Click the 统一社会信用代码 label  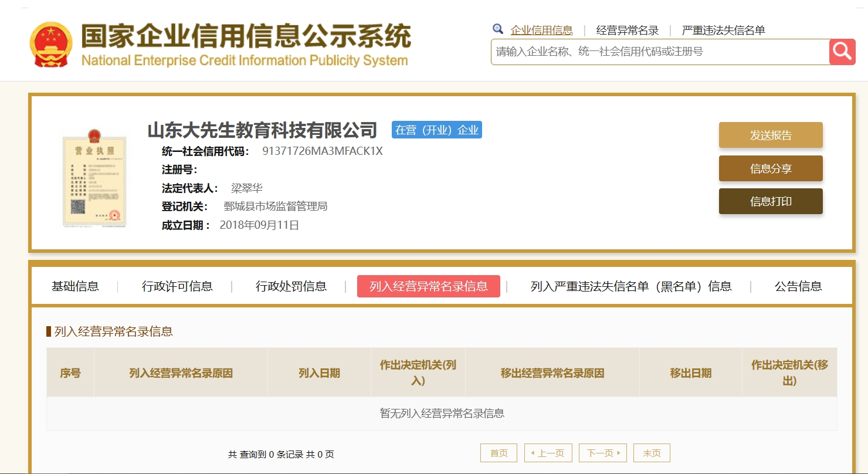[x=206, y=151]
